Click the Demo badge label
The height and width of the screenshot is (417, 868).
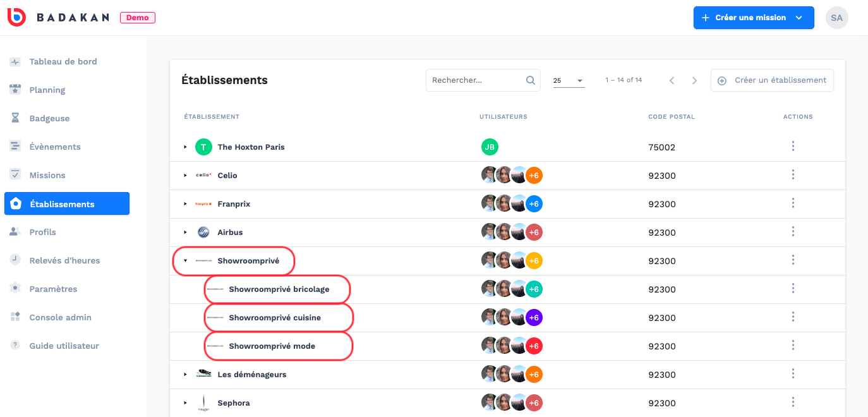[x=138, y=18]
